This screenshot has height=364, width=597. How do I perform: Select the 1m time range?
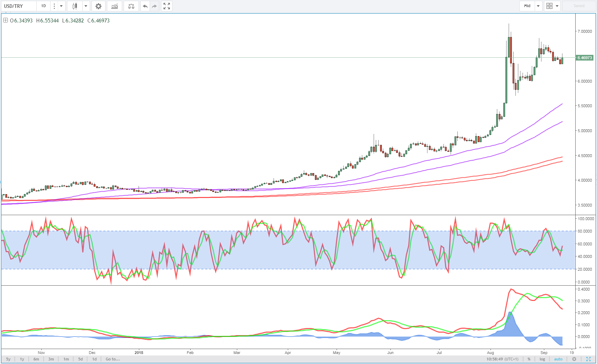66,359
